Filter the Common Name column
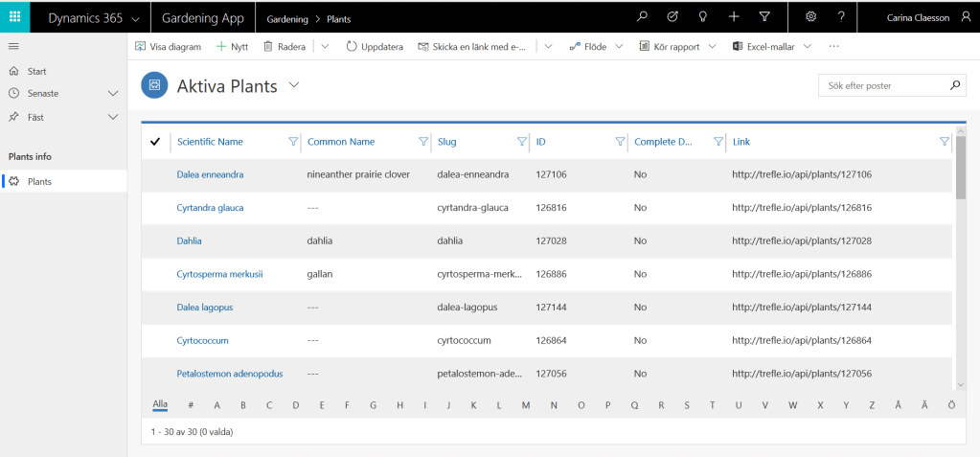 coord(423,142)
